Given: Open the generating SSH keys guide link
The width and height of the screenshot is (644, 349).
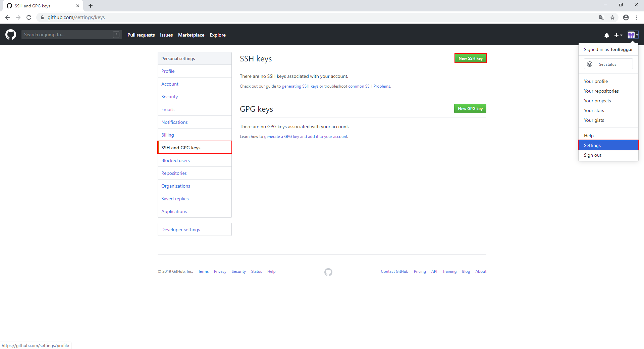Looking at the screenshot, I should [x=300, y=86].
